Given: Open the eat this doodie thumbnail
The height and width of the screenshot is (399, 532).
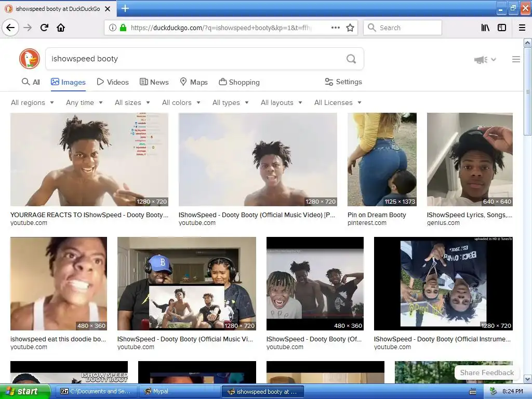Looking at the screenshot, I should [59, 284].
